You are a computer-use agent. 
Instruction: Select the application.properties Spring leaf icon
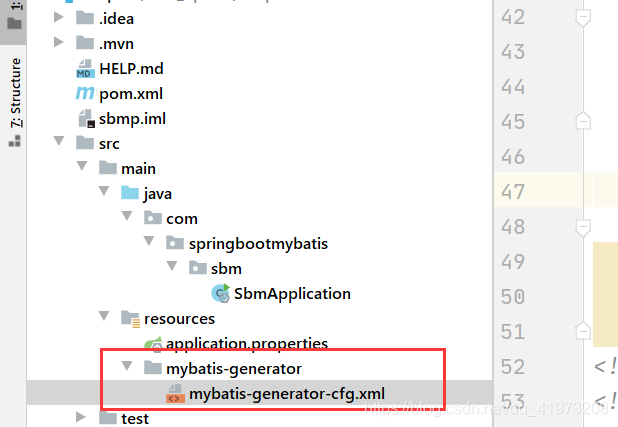click(x=153, y=343)
